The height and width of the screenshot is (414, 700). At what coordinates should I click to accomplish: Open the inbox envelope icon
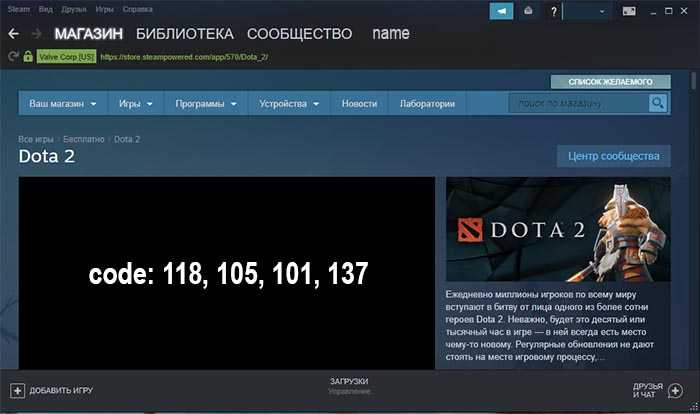pyautogui.click(x=528, y=11)
